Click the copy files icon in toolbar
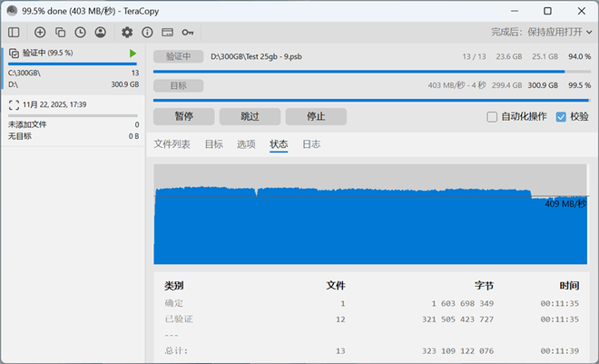This screenshot has width=599, height=364. [x=60, y=32]
